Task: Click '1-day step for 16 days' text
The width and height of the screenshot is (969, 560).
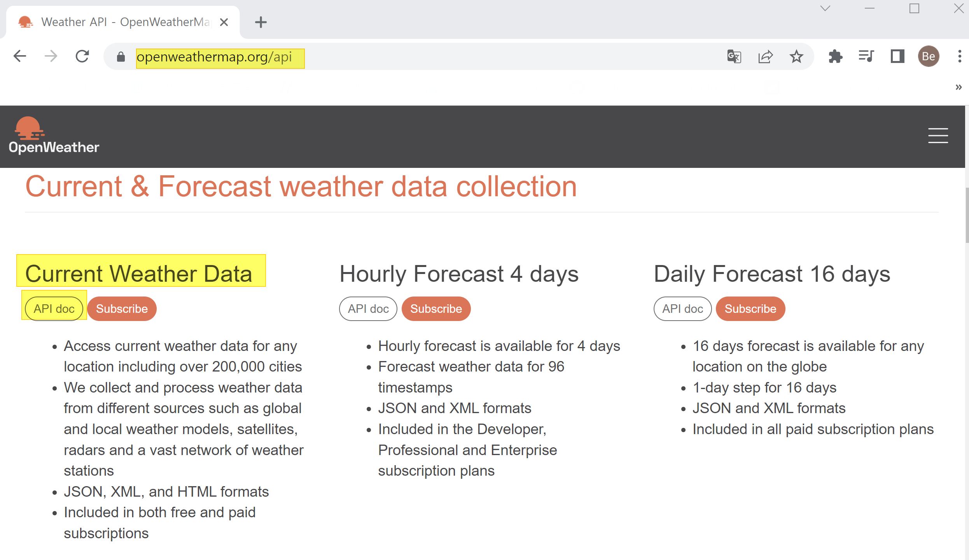Action: [764, 387]
